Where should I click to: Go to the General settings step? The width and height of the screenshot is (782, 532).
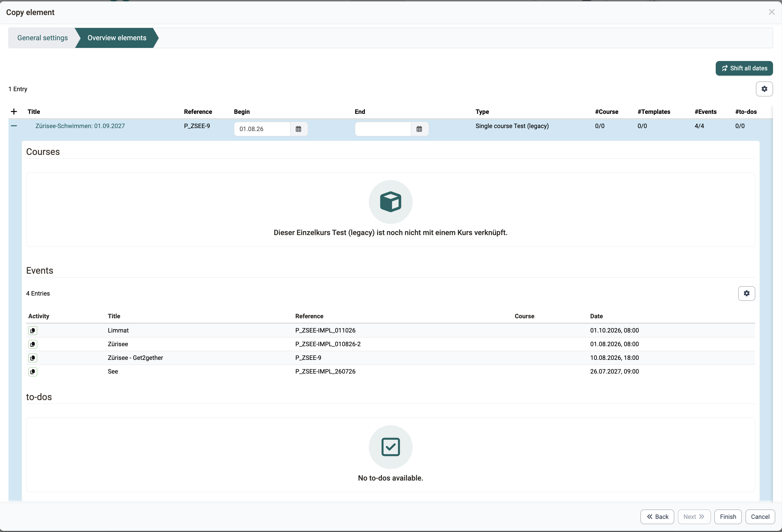[x=43, y=38]
